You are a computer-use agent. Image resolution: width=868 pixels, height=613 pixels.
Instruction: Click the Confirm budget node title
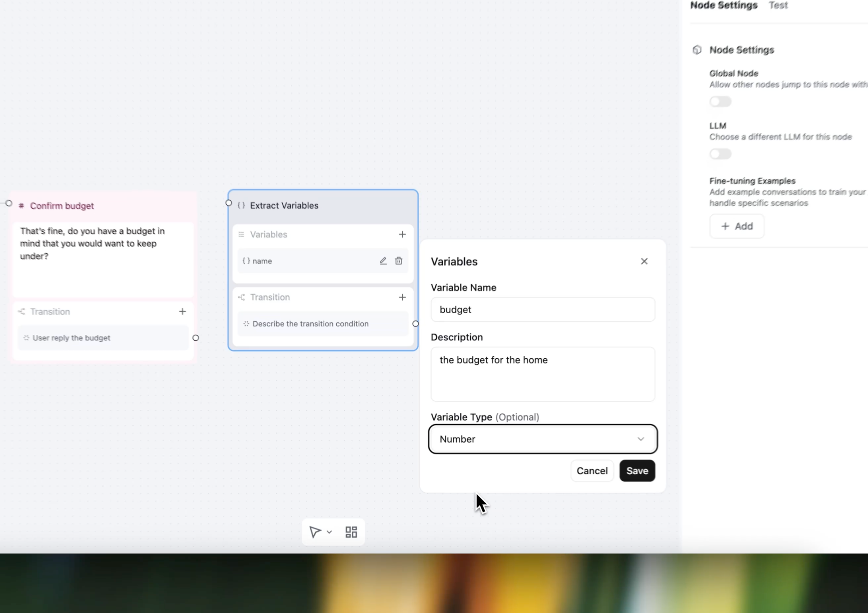62,206
